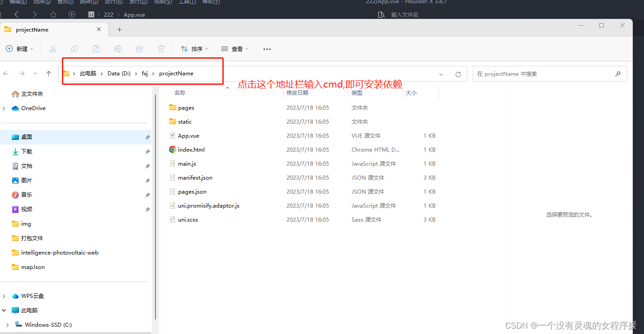
Task: Open the 帮助(Y) menu in HBuilder
Action: point(211,2)
